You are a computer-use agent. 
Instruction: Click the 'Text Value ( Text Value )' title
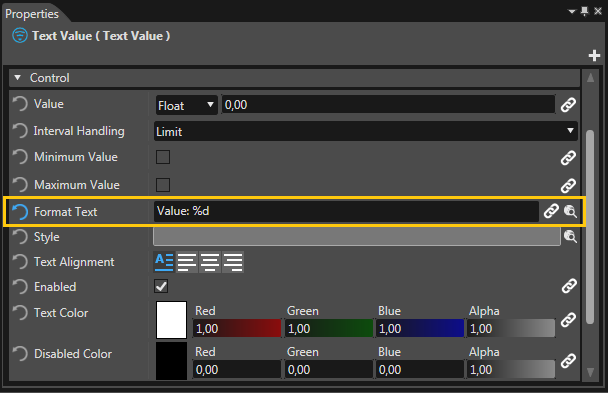[101, 36]
